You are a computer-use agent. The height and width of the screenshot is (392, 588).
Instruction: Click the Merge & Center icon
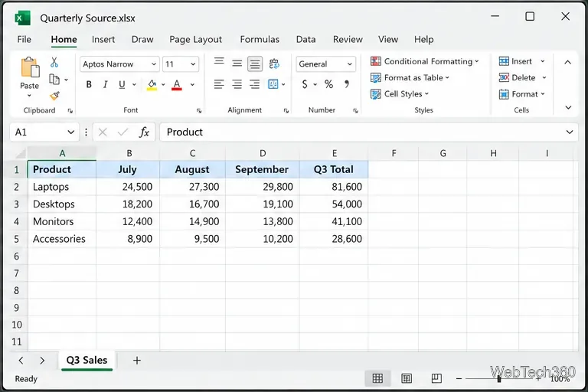point(273,84)
